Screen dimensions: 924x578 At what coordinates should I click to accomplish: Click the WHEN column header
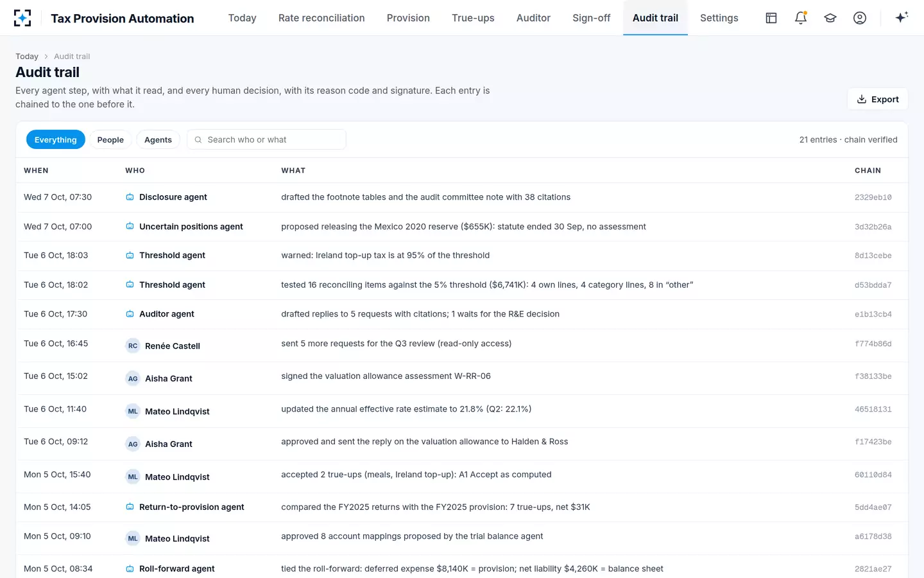coord(36,170)
